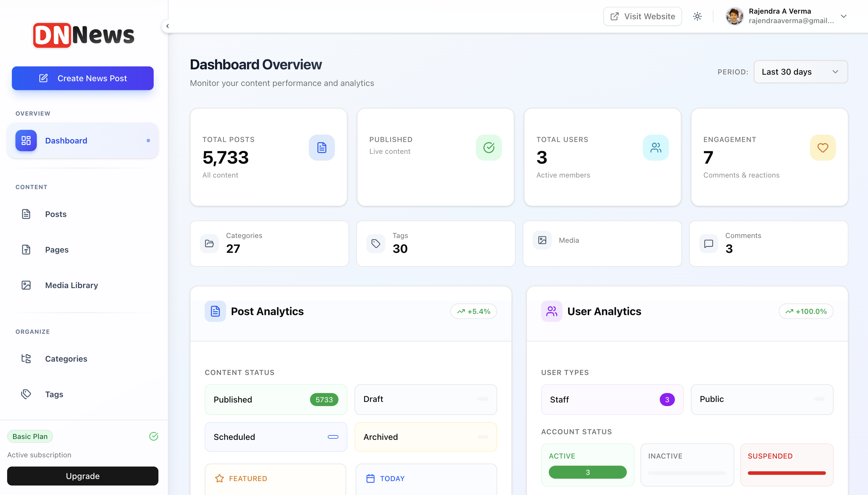Click the sun icon to switch theme
Viewport: 868px width, 495px height.
(698, 16)
